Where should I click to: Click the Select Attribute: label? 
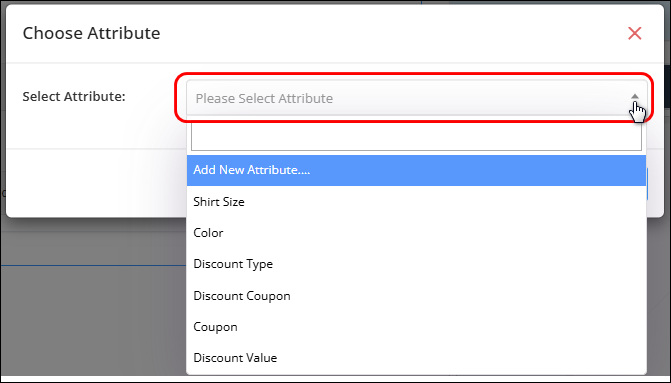(74, 97)
